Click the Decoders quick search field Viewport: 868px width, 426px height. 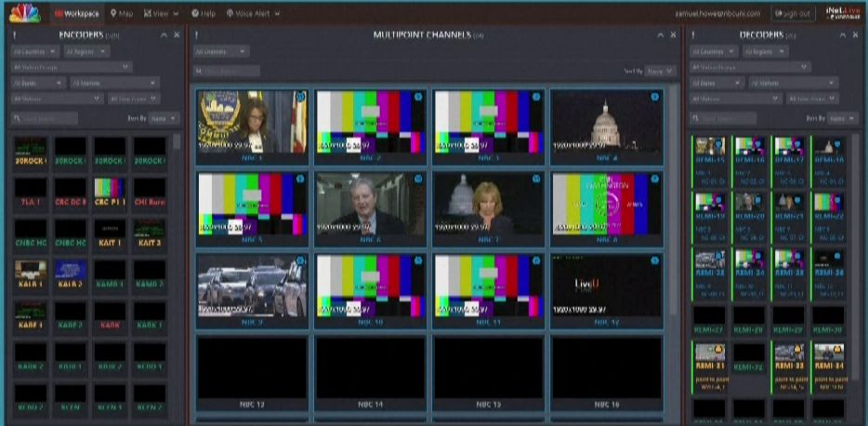[723, 118]
